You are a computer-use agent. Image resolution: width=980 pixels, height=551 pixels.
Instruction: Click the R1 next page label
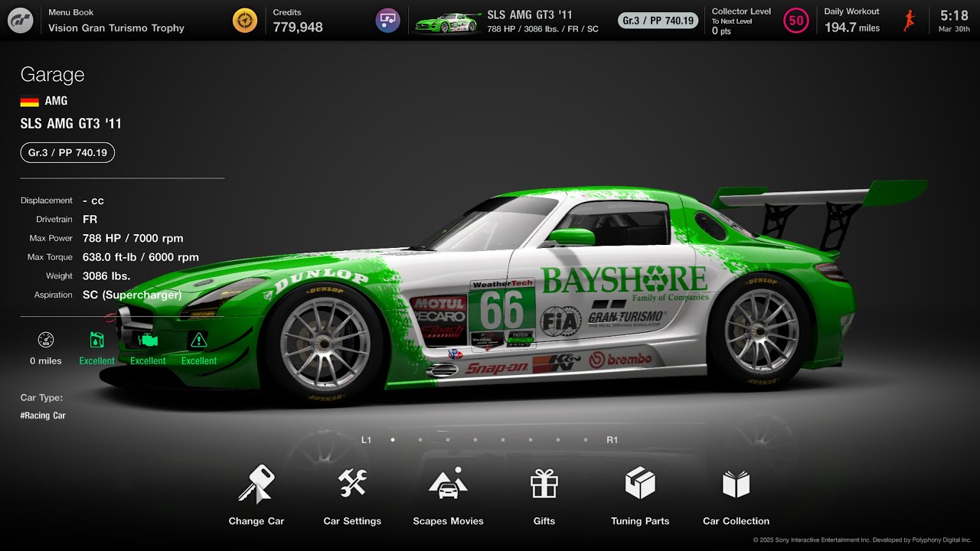(612, 440)
